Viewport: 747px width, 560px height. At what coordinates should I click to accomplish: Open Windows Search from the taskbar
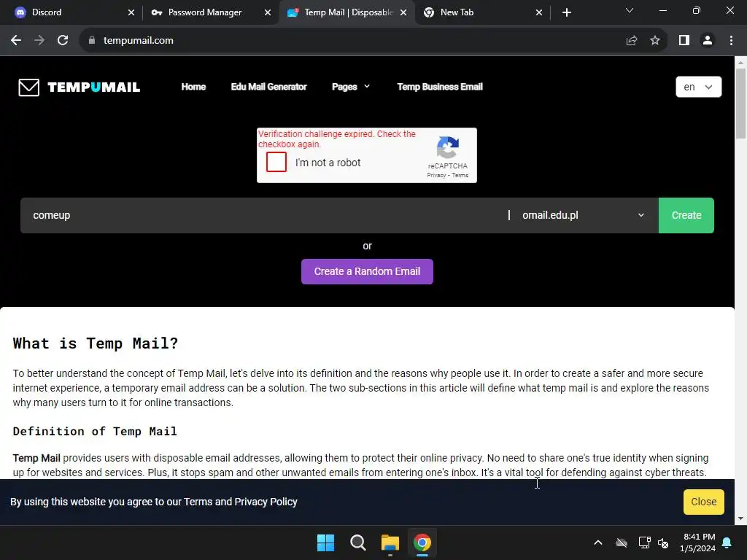[x=357, y=542]
